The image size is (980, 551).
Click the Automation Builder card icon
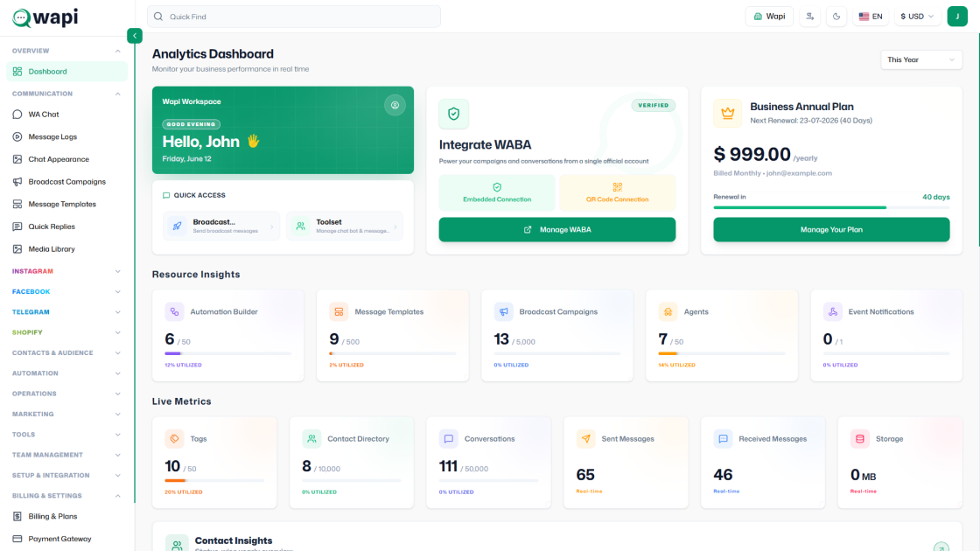tap(174, 311)
